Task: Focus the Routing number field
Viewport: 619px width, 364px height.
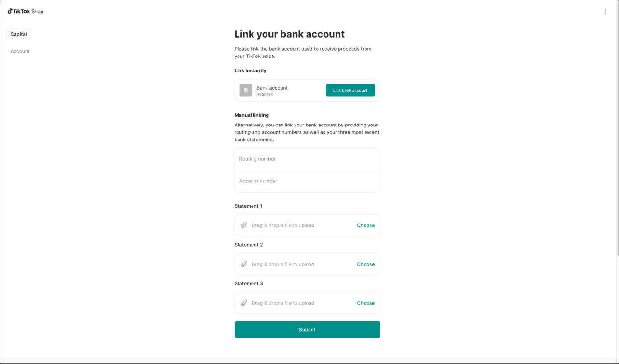Action: 307,159
